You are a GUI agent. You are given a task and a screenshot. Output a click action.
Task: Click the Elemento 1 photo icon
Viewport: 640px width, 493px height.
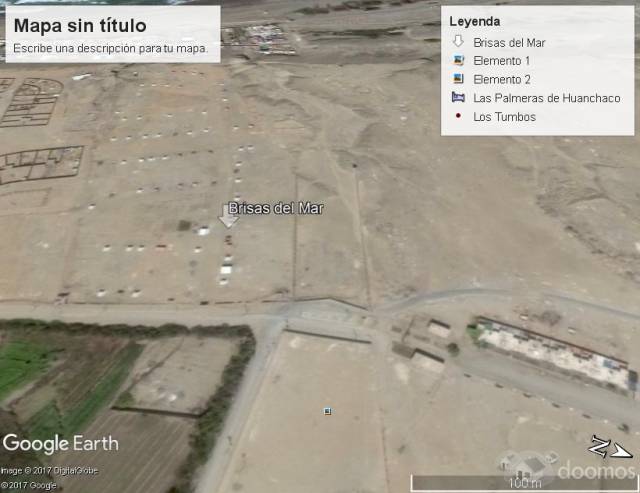458,60
